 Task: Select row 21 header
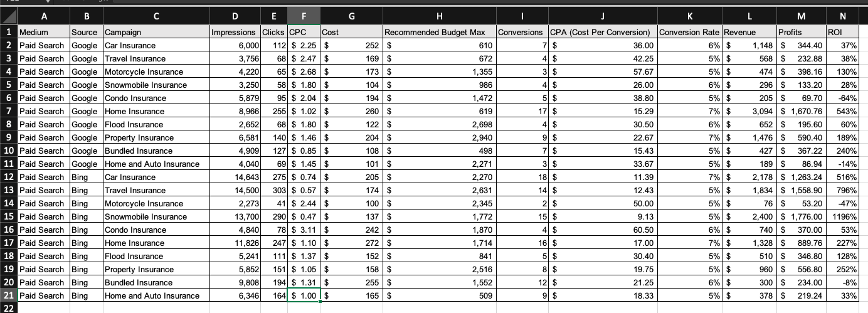coord(9,295)
